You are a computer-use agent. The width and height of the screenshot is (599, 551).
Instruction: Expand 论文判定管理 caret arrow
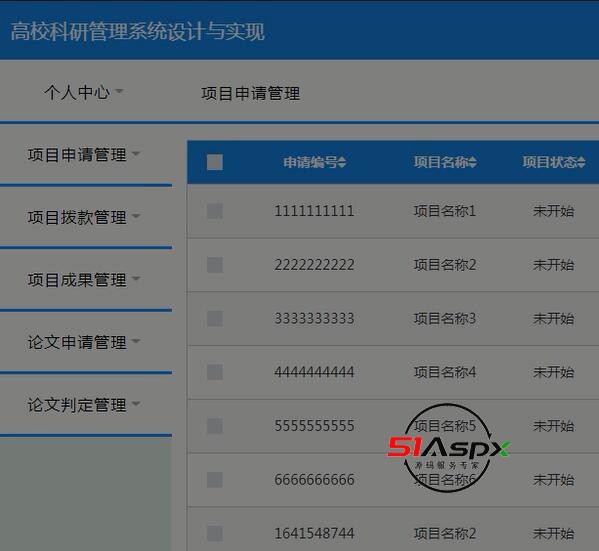[x=136, y=403]
